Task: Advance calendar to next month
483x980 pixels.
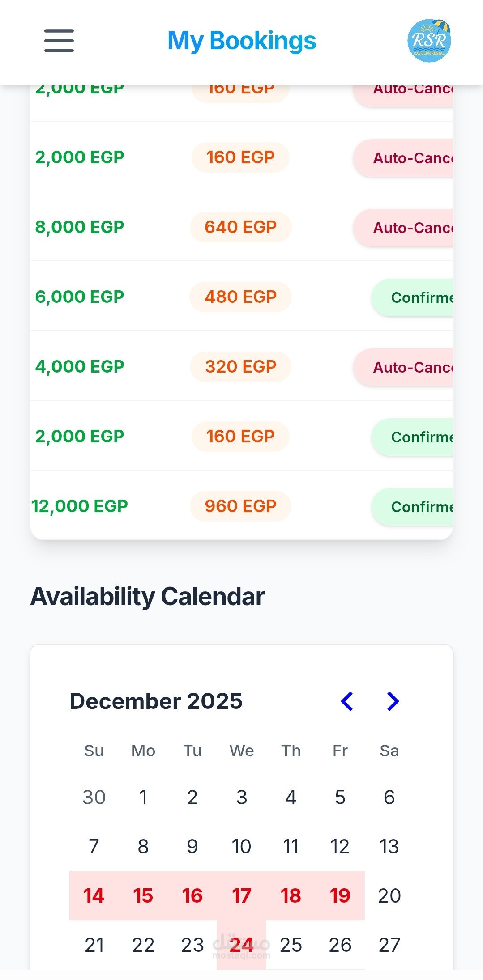Action: click(393, 701)
